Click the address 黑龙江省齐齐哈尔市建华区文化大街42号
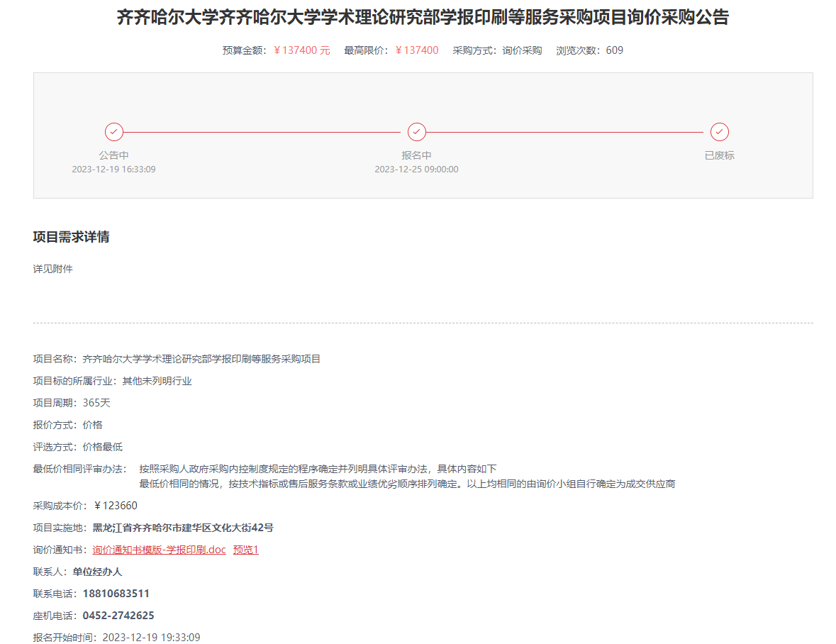The image size is (836, 644). 183,528
